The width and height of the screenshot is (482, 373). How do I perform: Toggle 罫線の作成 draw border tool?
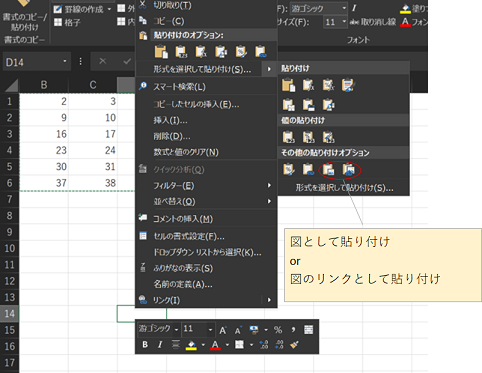pos(78,9)
